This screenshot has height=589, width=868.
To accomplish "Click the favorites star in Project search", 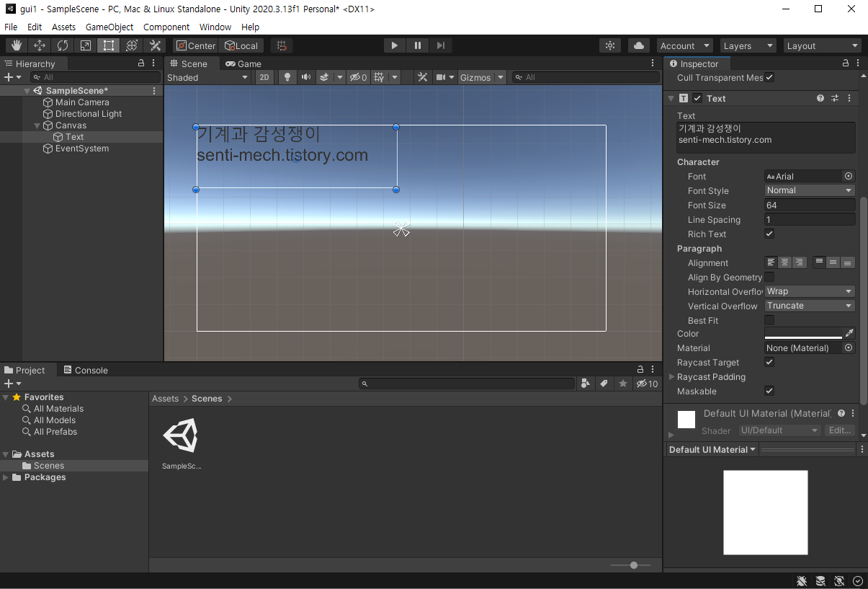I will pos(623,384).
